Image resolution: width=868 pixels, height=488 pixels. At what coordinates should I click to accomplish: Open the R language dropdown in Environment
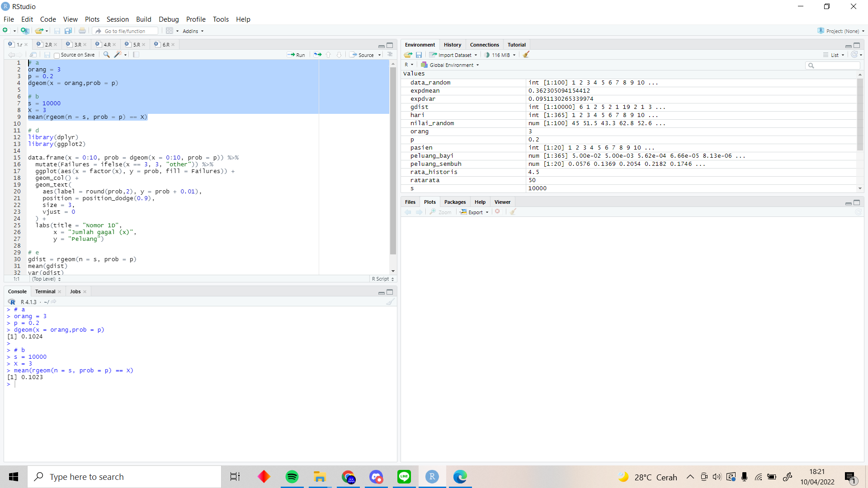pos(409,65)
